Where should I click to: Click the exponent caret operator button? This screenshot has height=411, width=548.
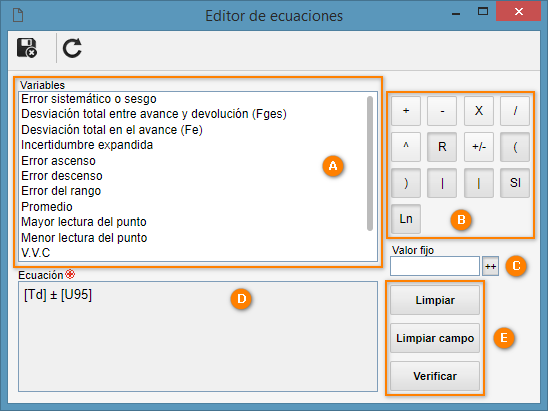tap(406, 147)
